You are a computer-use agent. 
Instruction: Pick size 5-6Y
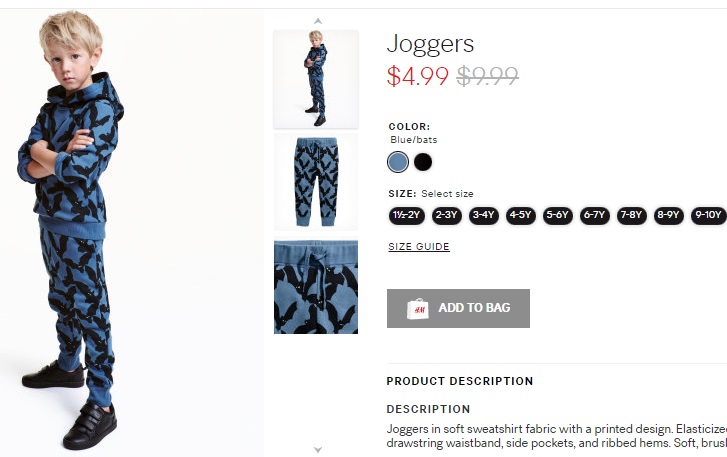[x=558, y=216]
